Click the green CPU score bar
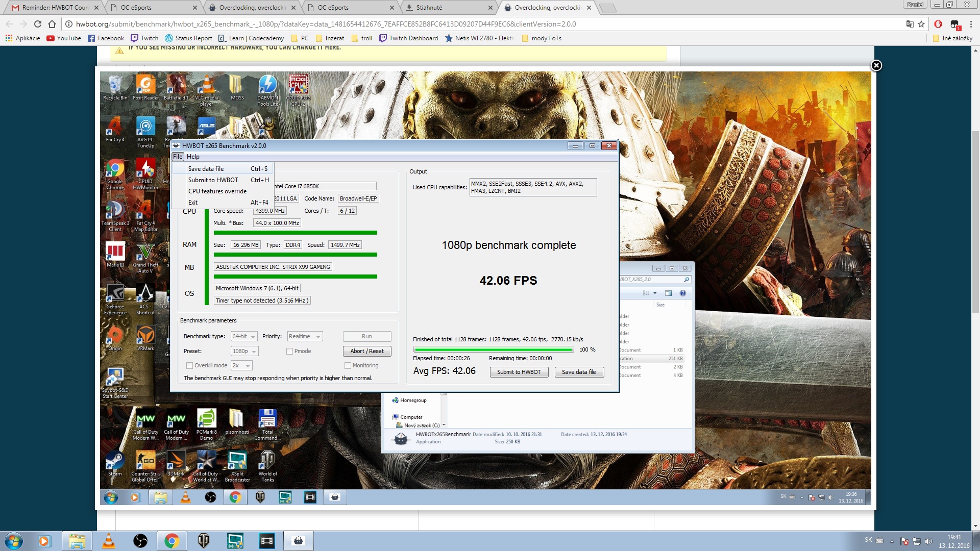The image size is (980, 551). tap(295, 233)
